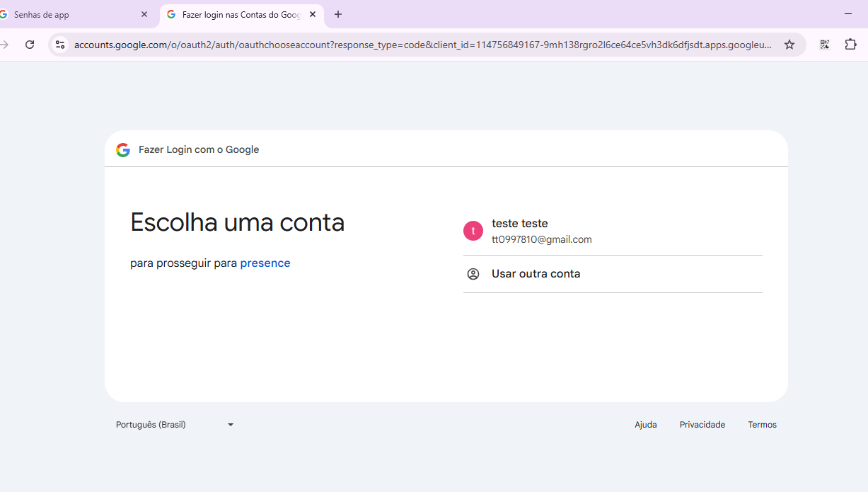Go forward with the arrow button
Image resolution: width=868 pixels, height=492 pixels.
tap(4, 45)
